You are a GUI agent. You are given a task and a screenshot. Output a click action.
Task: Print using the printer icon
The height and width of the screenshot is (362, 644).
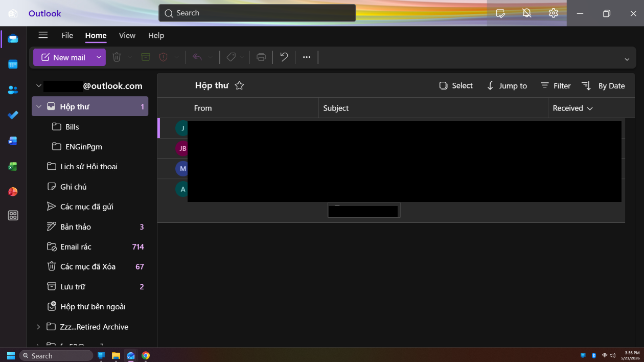pyautogui.click(x=261, y=57)
